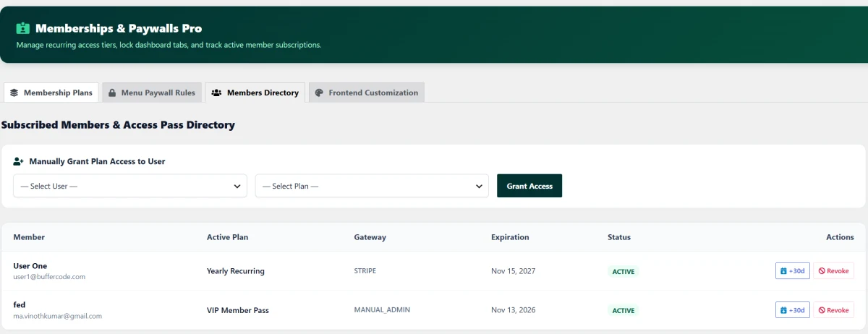Click calendar icon in User One's +30d button
868x334 pixels.
pyautogui.click(x=783, y=271)
